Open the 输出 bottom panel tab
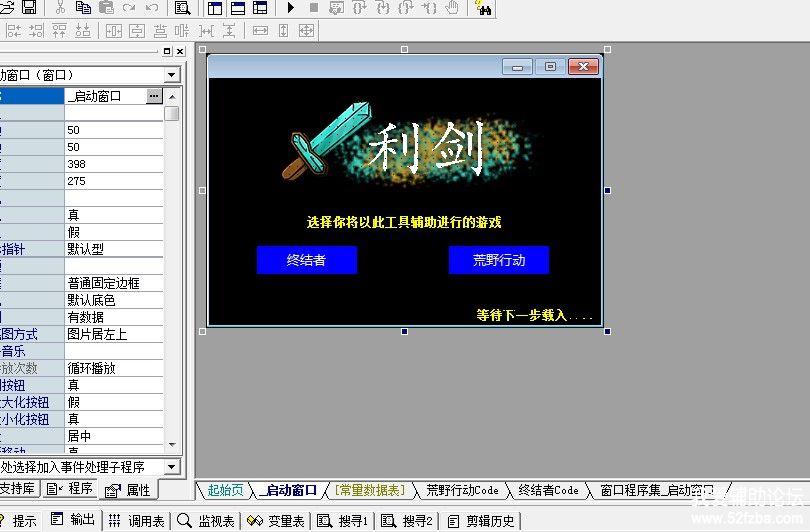This screenshot has width=810, height=532. point(73,520)
